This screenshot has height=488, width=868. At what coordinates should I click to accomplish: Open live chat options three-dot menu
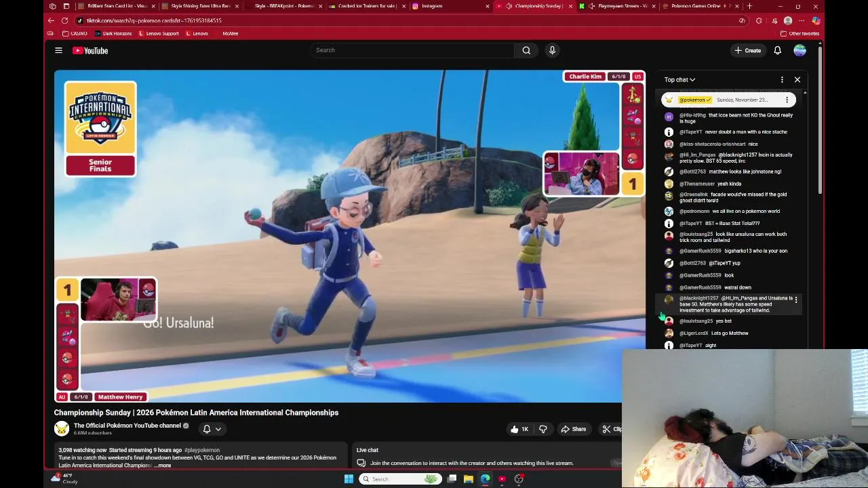(782, 80)
